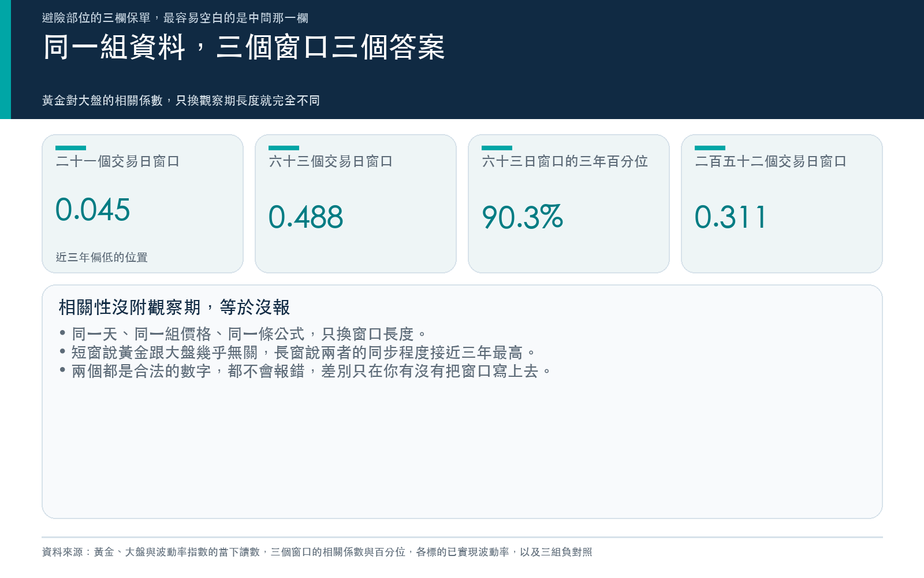
Task: Click the footer line starting 資料來源
Action: click(x=317, y=552)
